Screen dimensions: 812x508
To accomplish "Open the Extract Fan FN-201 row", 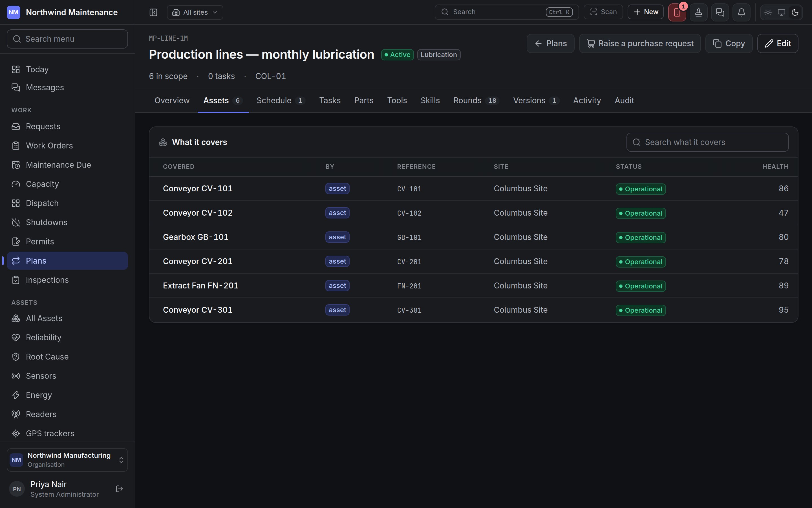I will coord(473,286).
